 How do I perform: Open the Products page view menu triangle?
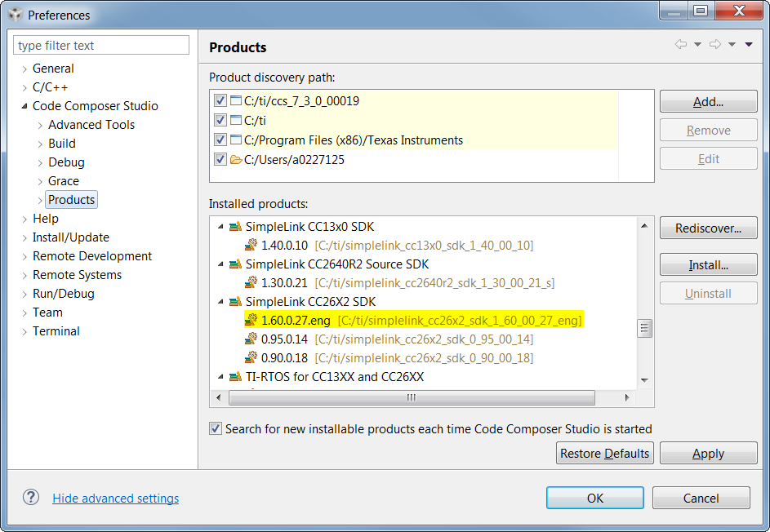749,45
